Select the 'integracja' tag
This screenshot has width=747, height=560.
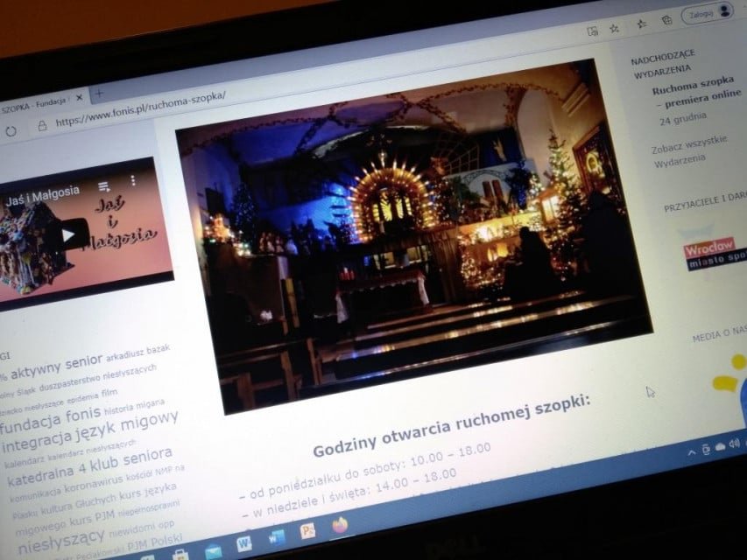[x=39, y=443]
